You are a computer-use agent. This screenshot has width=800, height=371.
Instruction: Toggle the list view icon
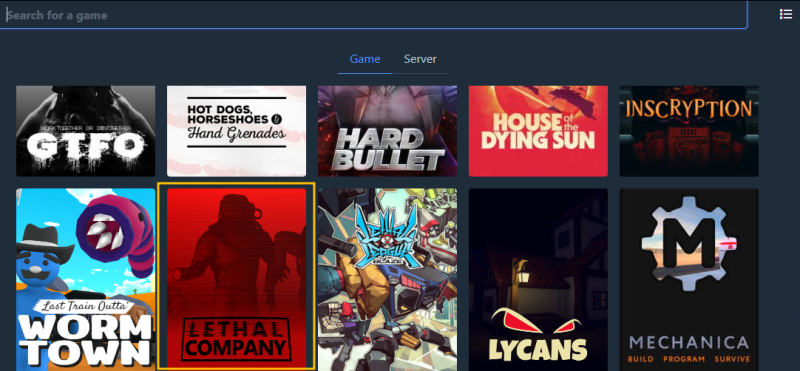point(786,14)
